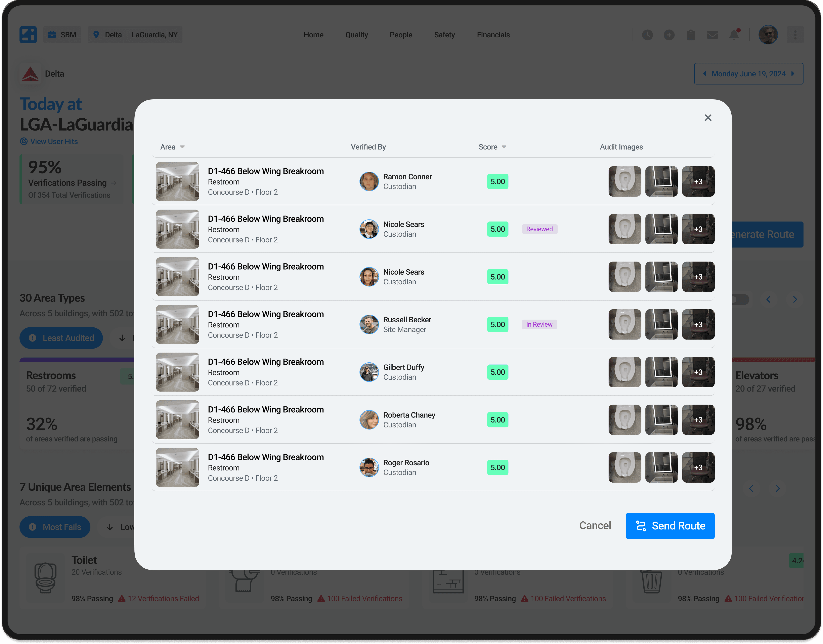Image resolution: width=823 pixels, height=644 pixels.
Task: Click the In Review status badge
Action: point(539,324)
